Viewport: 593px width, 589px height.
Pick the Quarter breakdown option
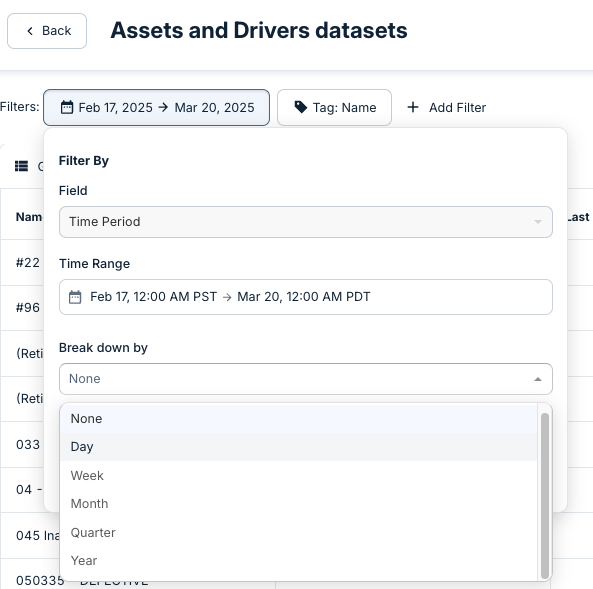click(x=298, y=533)
